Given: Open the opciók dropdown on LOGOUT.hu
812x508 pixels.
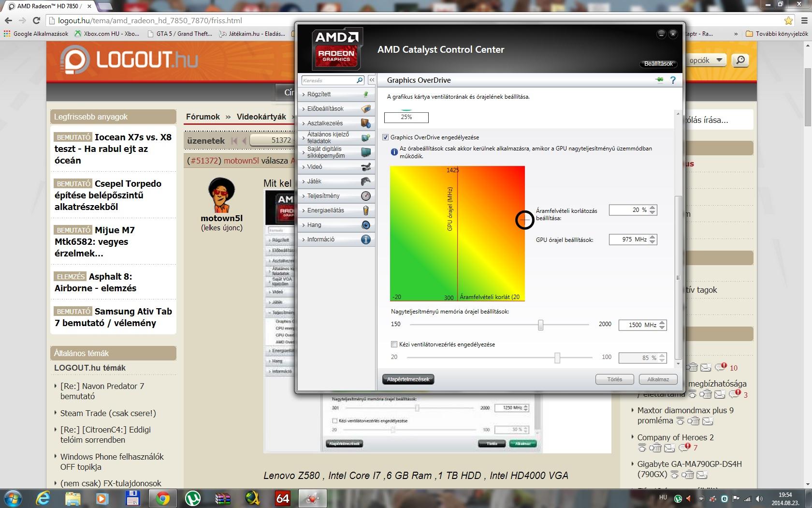Looking at the screenshot, I should [x=707, y=60].
